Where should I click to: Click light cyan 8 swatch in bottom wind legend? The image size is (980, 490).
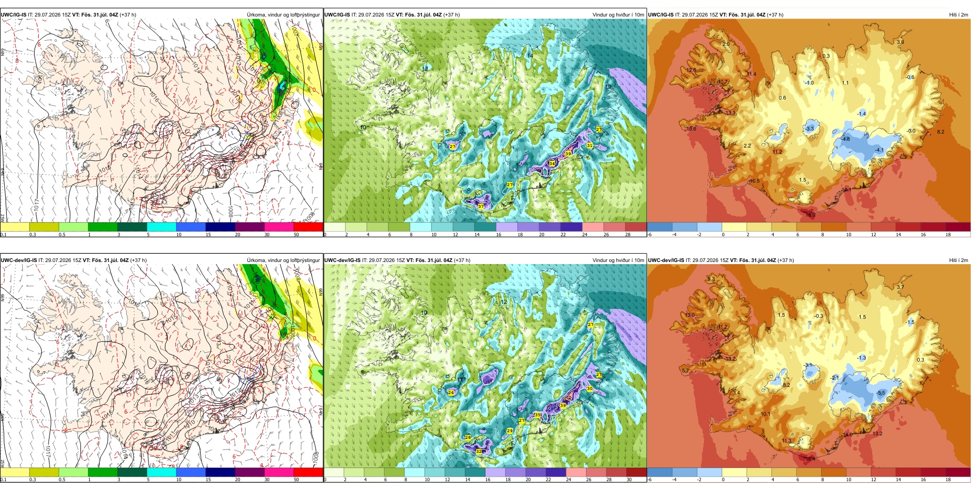click(415, 472)
